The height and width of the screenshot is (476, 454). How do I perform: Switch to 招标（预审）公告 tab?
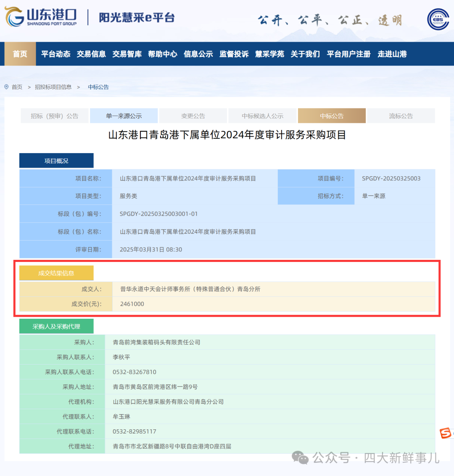(x=55, y=116)
